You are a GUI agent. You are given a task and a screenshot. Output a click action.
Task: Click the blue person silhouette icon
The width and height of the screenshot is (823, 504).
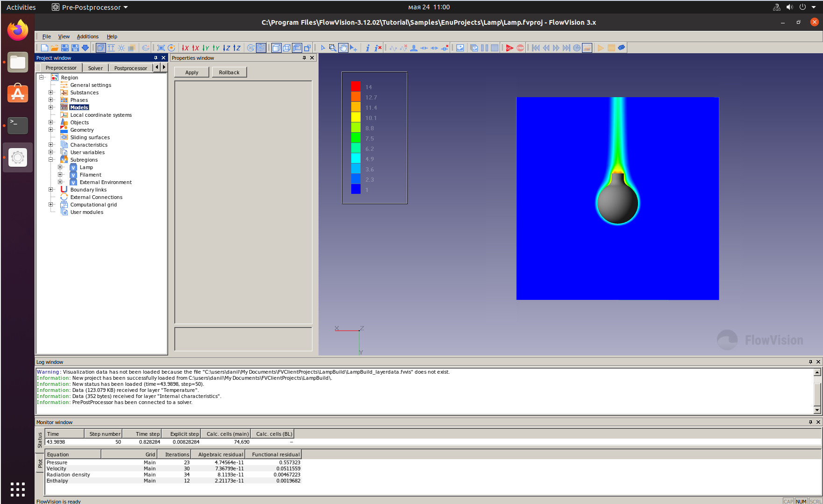click(414, 48)
